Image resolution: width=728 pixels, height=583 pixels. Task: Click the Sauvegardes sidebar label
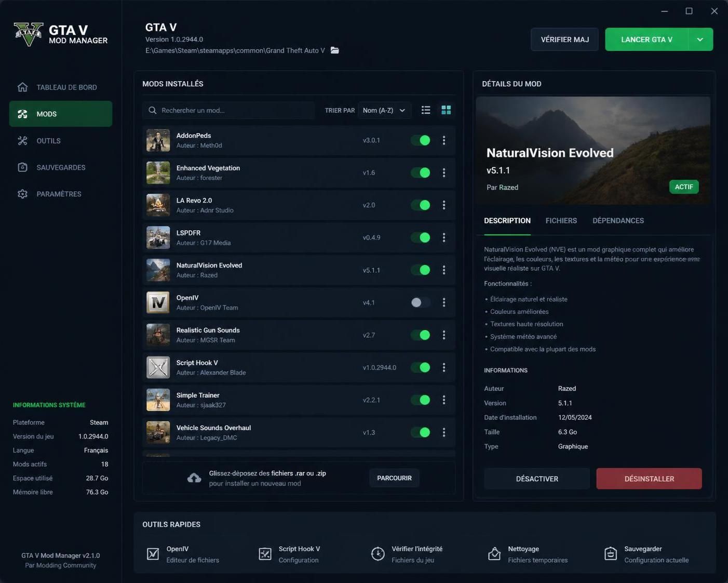point(61,167)
